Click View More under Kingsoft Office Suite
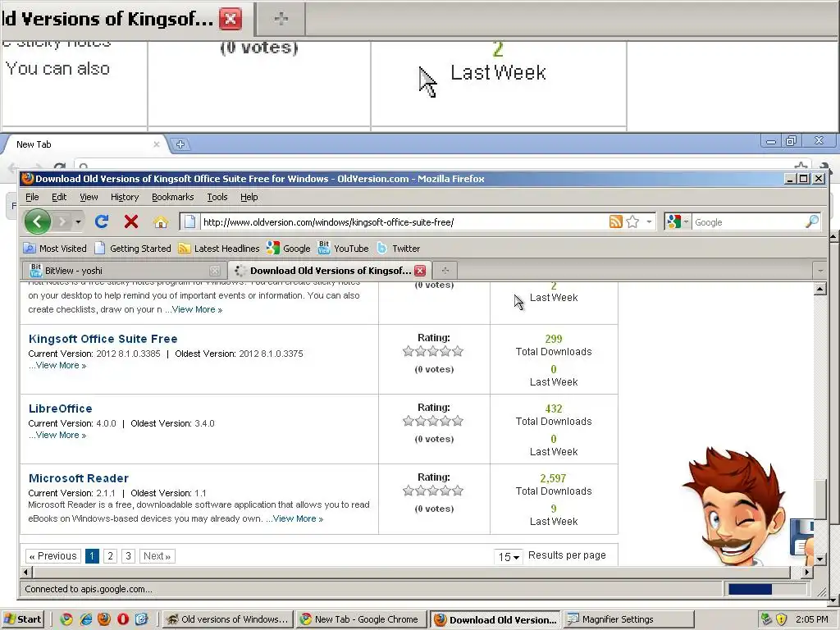Screen dimensions: 840x630 57,365
